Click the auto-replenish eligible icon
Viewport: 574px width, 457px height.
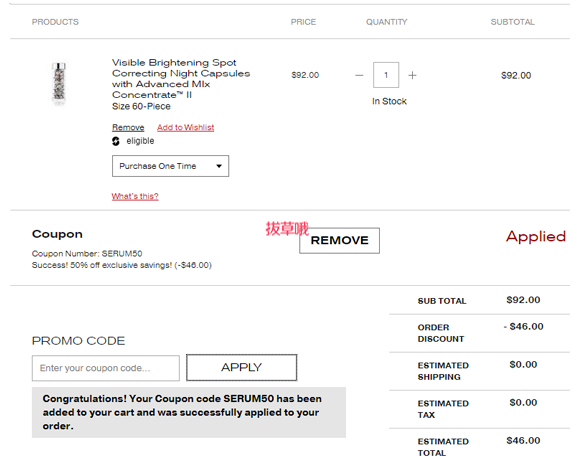(x=116, y=141)
